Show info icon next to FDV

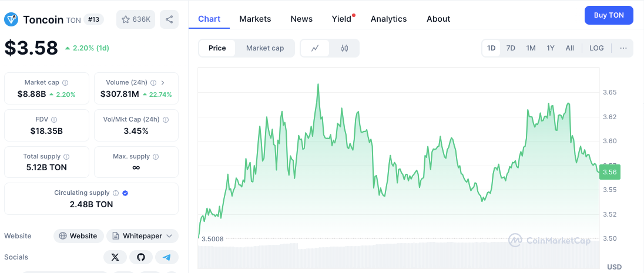coord(54,119)
